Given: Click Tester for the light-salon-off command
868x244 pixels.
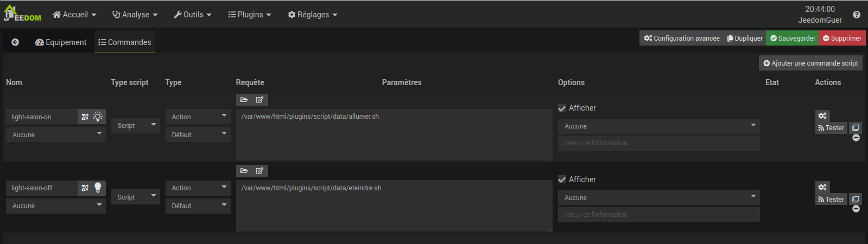Looking at the screenshot, I should (831, 200).
